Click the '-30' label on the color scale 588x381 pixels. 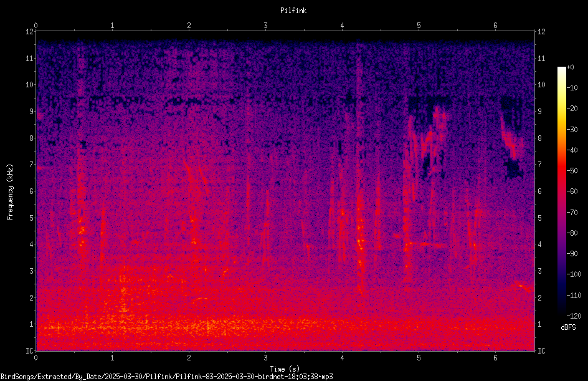572,130
